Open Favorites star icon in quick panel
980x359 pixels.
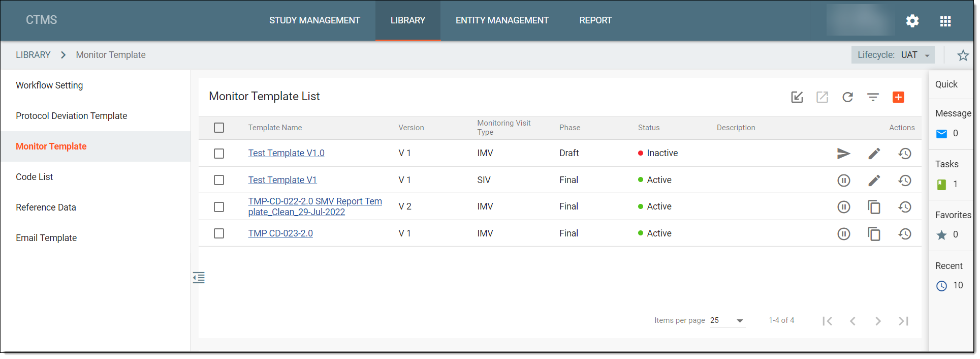(941, 235)
